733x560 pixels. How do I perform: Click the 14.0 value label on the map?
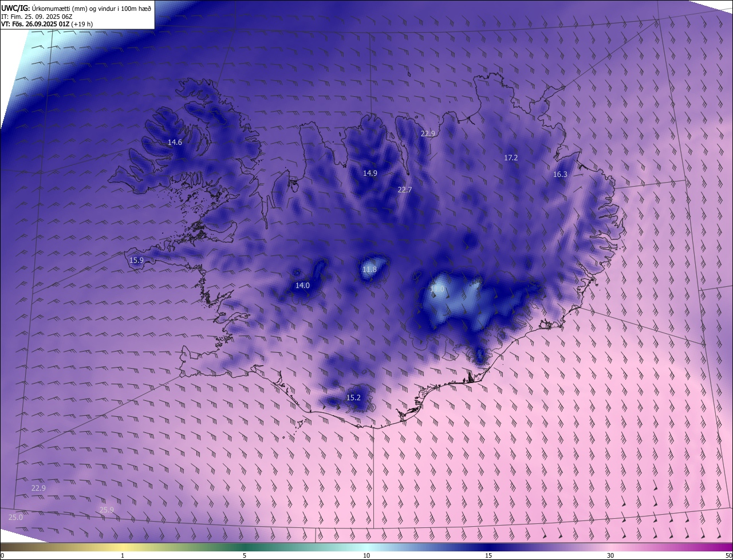pyautogui.click(x=302, y=285)
